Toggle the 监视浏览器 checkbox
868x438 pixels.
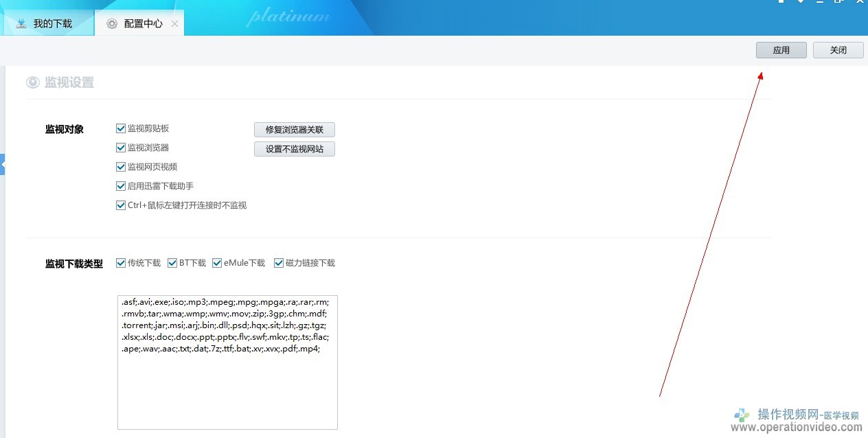pos(121,148)
